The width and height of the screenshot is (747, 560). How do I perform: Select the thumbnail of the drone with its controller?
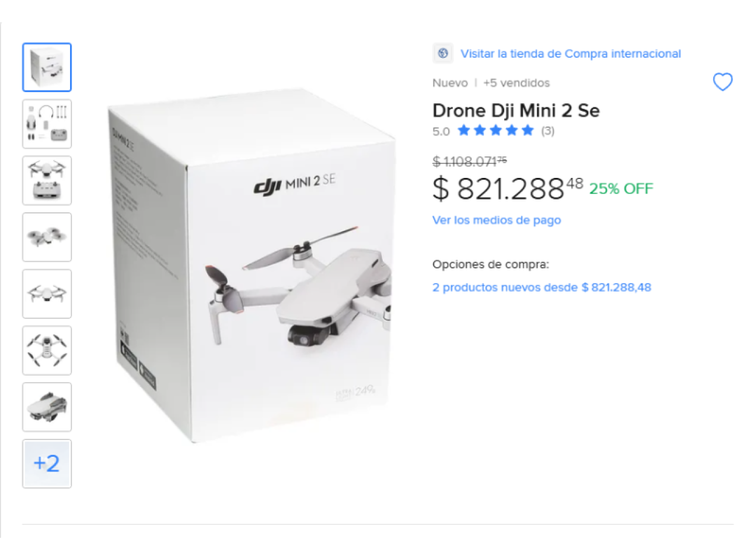click(x=47, y=180)
